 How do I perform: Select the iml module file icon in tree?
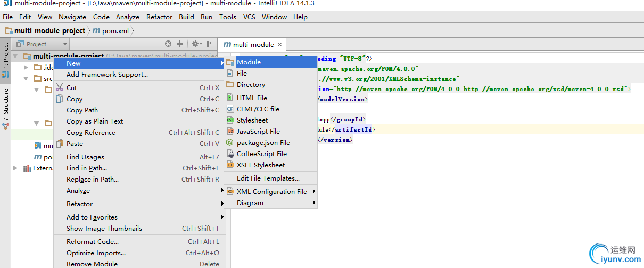click(38, 145)
